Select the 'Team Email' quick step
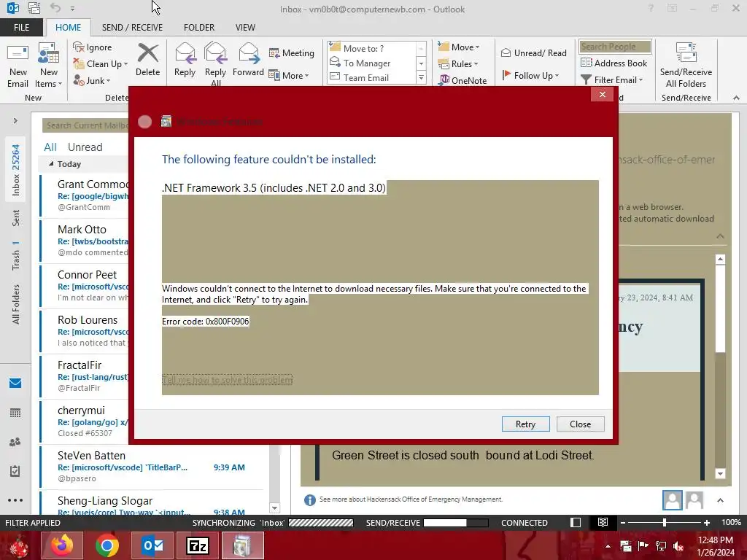 pos(372,77)
